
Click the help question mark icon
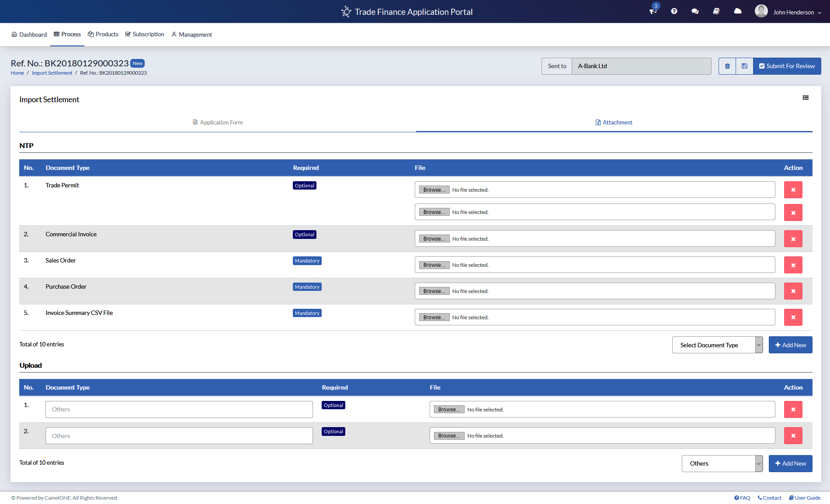click(x=674, y=11)
